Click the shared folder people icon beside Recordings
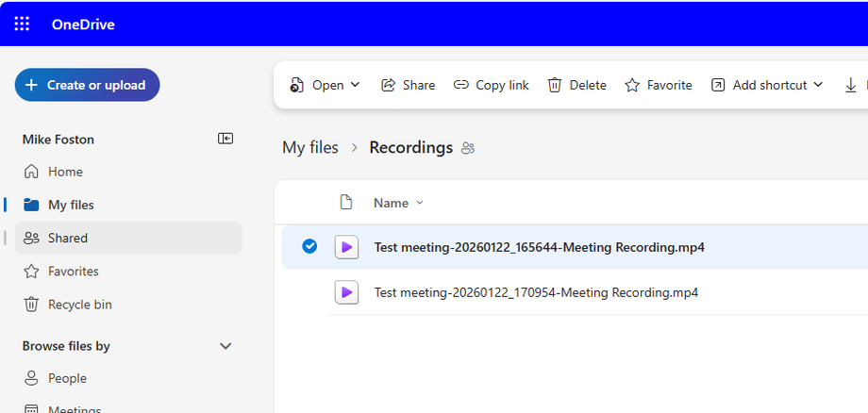Image resolution: width=868 pixels, height=413 pixels. point(468,148)
